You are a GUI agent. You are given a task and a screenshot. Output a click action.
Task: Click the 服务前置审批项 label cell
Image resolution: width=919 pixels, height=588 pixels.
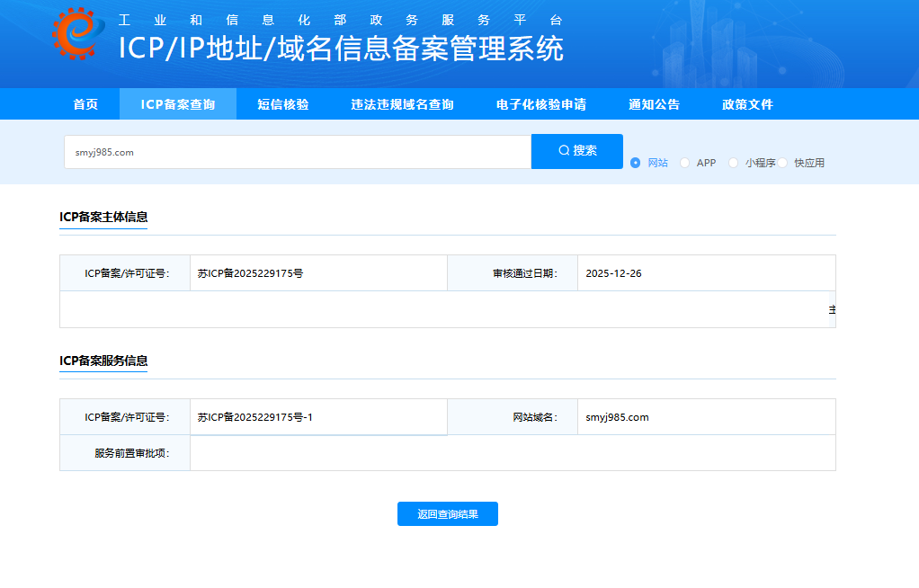tap(125, 453)
